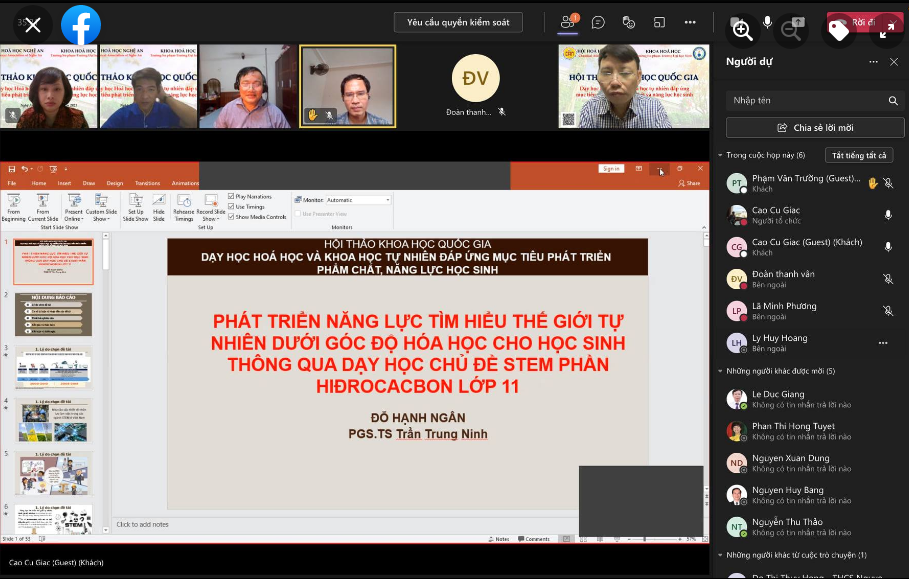909x579 pixels.
Task: Open the participants panel icon
Action: click(x=568, y=22)
